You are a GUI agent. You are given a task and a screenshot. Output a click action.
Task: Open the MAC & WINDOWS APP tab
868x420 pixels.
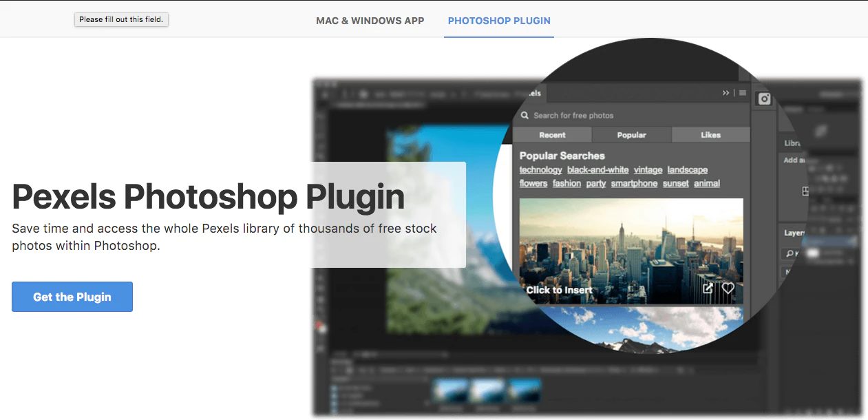coord(370,21)
